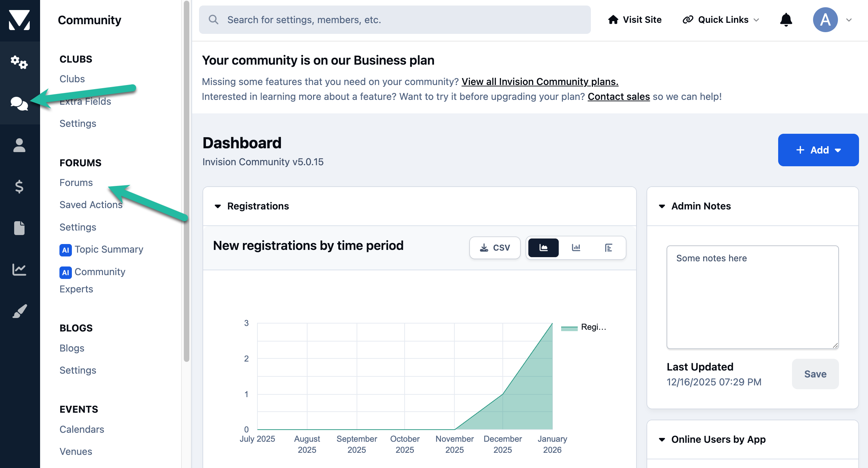Open the Customization paintbrush icon section
The width and height of the screenshot is (868, 468).
(19, 311)
